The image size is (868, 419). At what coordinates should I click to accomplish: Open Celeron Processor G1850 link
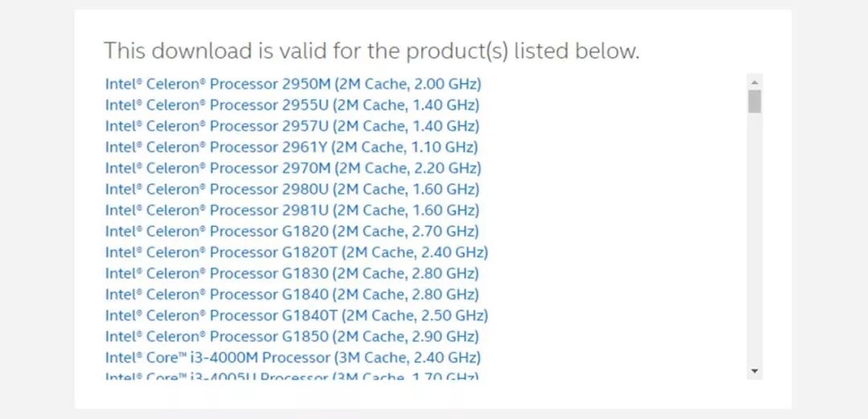point(293,336)
